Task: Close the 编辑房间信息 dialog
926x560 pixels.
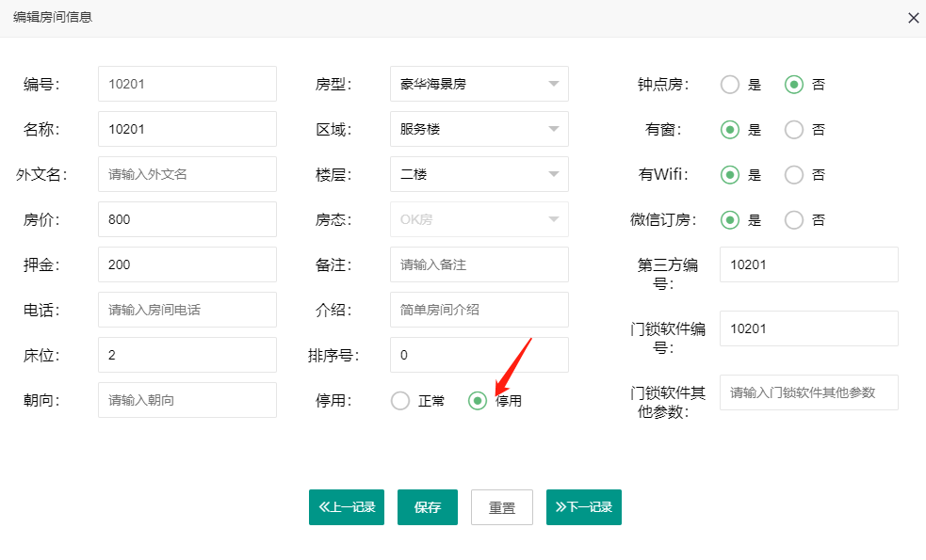Action: tap(913, 18)
